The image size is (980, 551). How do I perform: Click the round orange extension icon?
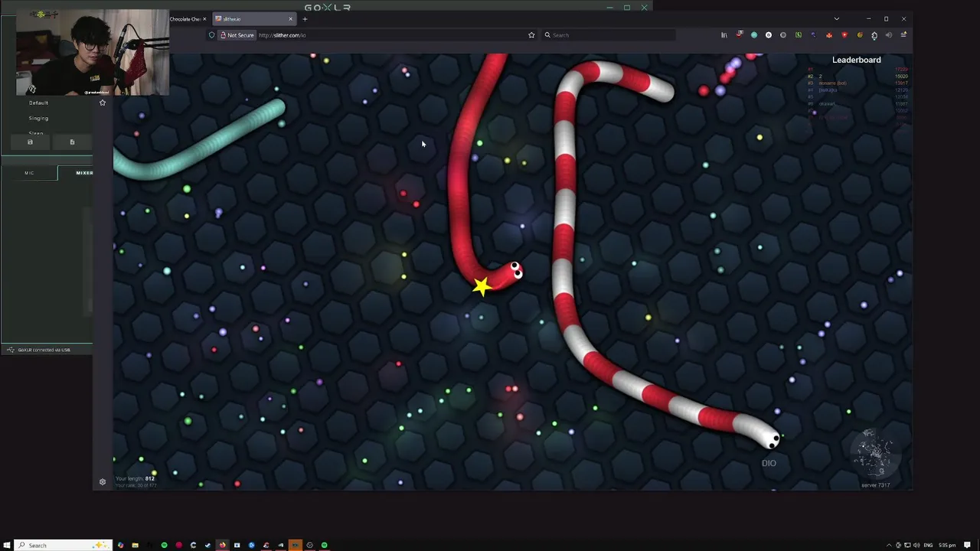point(859,35)
